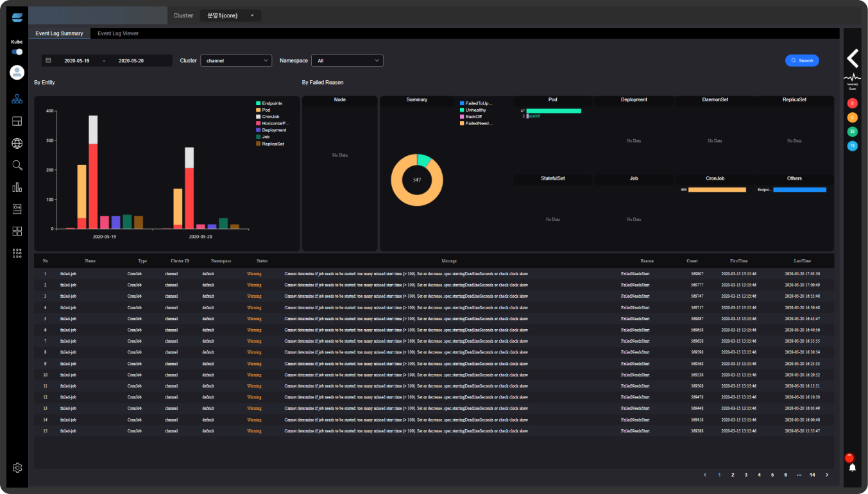Viewport: 868px width, 494px height.
Task: Click the magnifier search icon in sidebar
Action: pyautogui.click(x=17, y=165)
